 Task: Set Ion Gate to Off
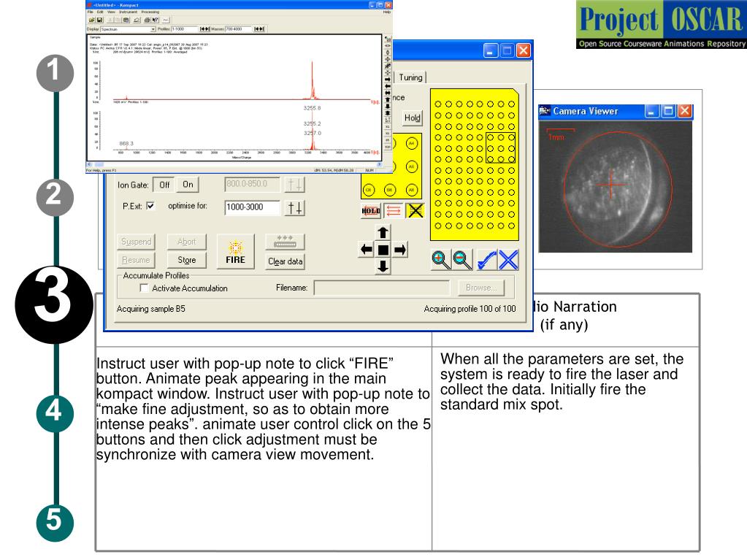[x=164, y=185]
